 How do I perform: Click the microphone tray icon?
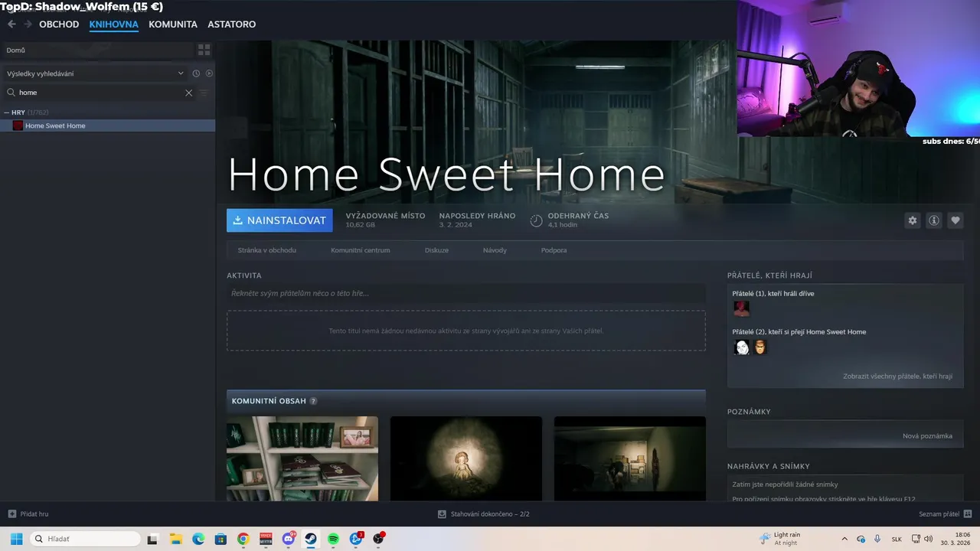pyautogui.click(x=877, y=539)
